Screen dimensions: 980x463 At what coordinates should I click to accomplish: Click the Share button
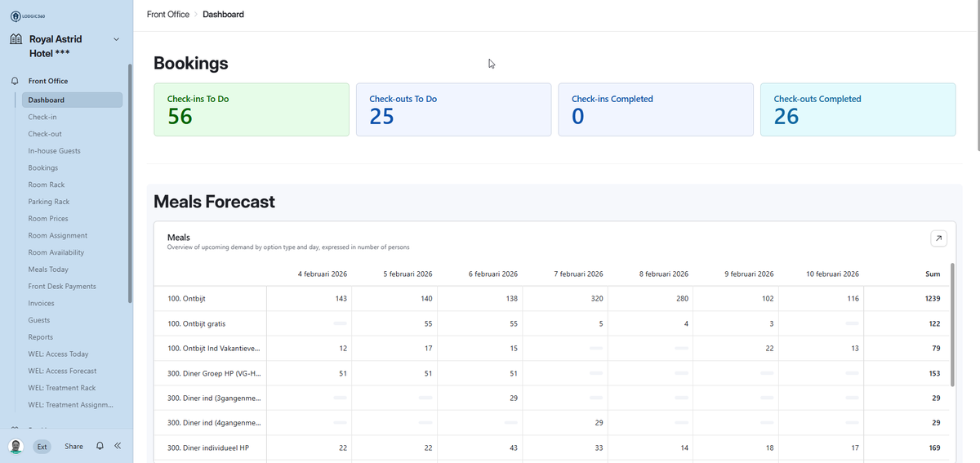(x=73, y=447)
